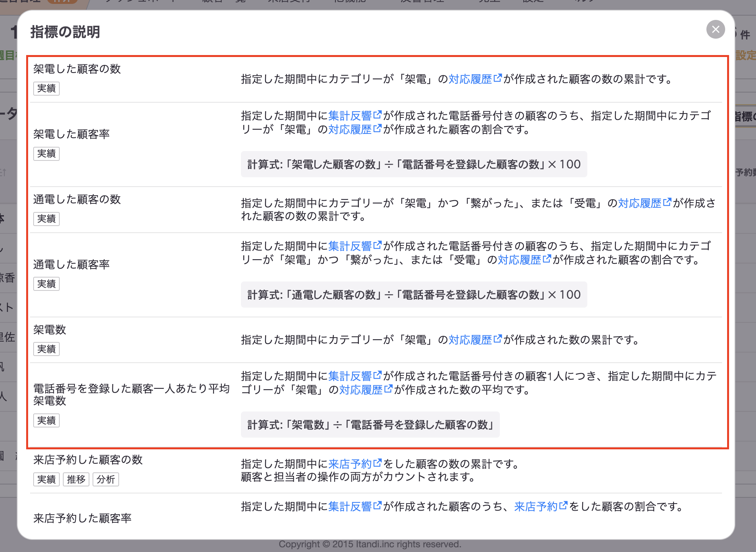
Task: Open 対応履歴 link in 架電数 row
Action: 475,340
